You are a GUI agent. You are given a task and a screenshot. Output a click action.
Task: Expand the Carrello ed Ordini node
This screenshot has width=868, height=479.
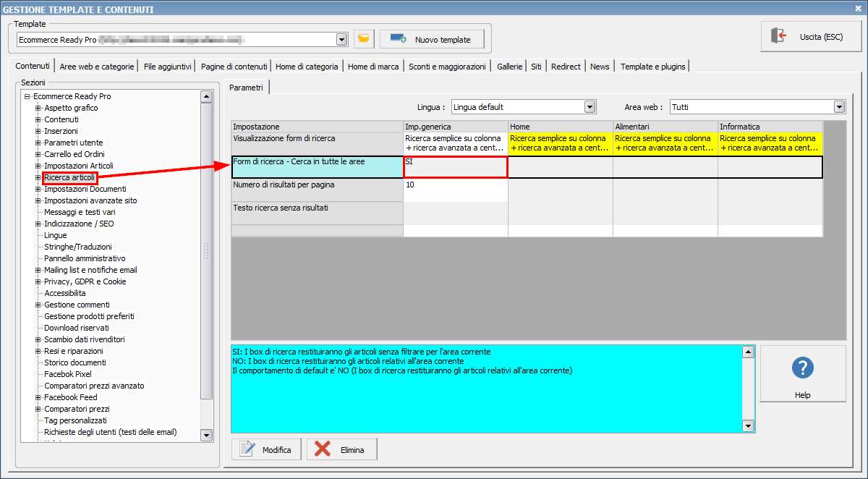pyautogui.click(x=38, y=154)
